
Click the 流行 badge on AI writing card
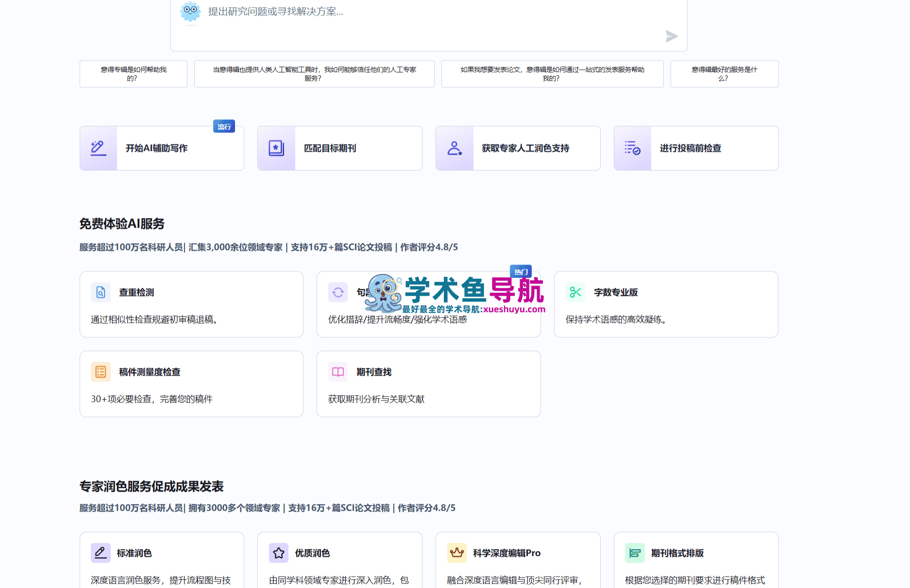224,126
